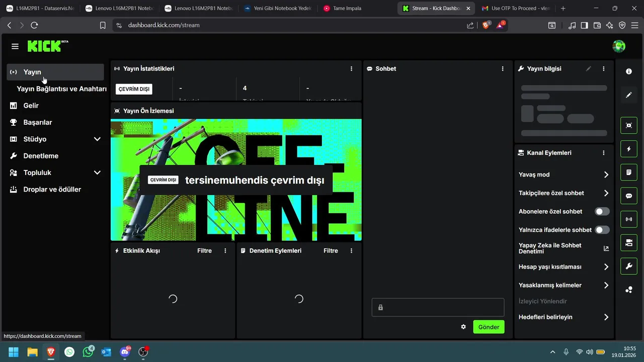The height and width of the screenshot is (362, 644).
Task: Open Yavaş mod settings chevron
Action: coord(606,174)
